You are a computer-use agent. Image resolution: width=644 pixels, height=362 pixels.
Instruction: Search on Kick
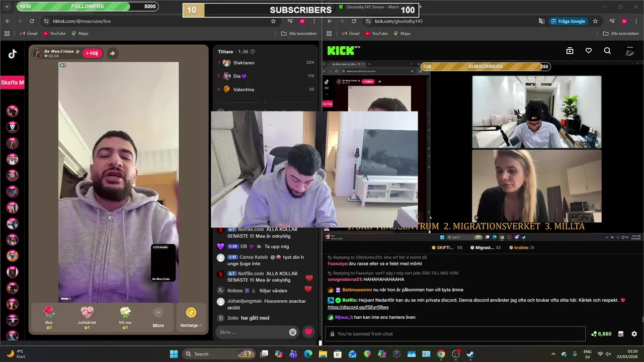(x=607, y=51)
